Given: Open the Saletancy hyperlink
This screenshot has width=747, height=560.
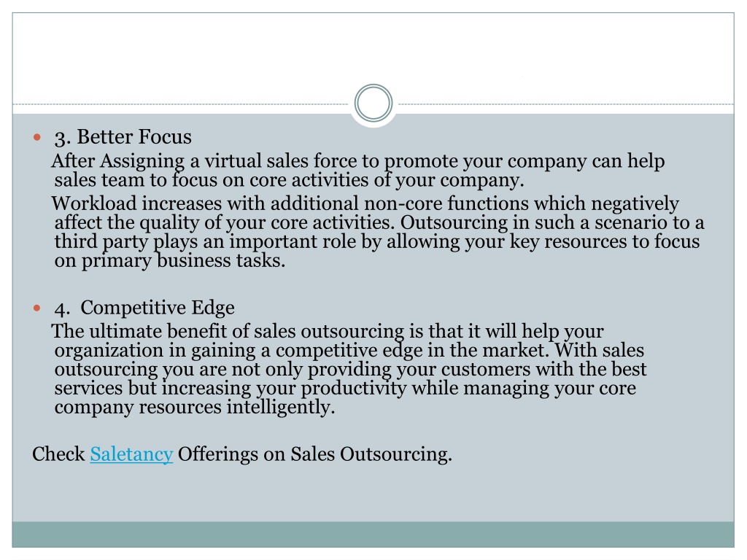Looking at the screenshot, I should click(131, 454).
